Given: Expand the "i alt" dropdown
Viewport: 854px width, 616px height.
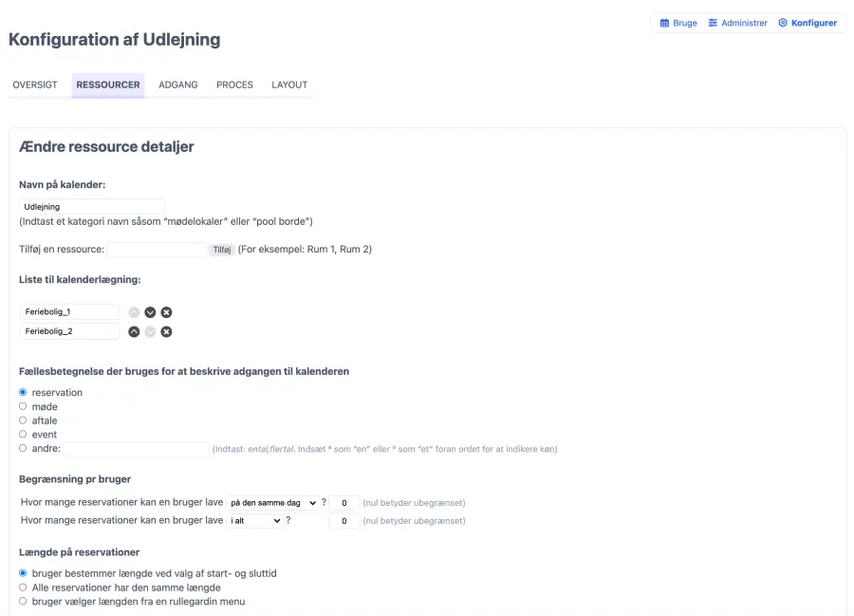Looking at the screenshot, I should 255,520.
